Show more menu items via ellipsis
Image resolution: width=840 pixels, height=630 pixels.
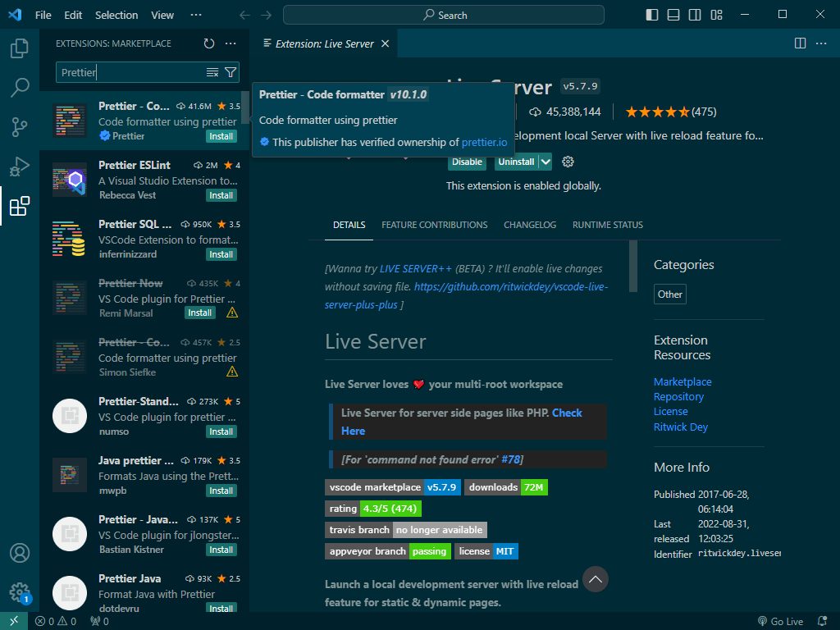coord(196,15)
